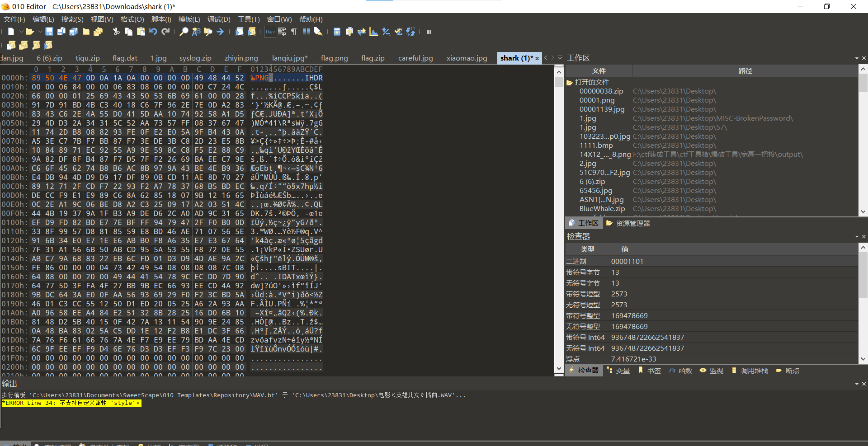Click the Save As icon

(x=61, y=32)
